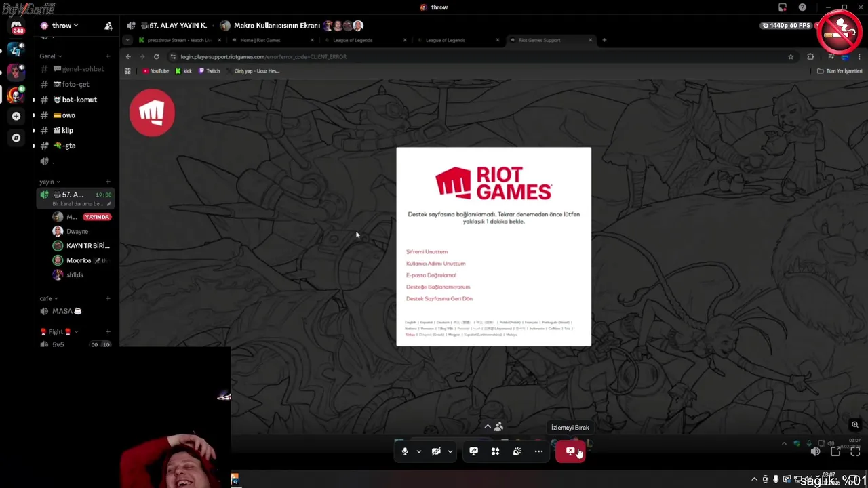Click add channel plus beside Genel
Screen dimensions: 868x488
pos(108,56)
